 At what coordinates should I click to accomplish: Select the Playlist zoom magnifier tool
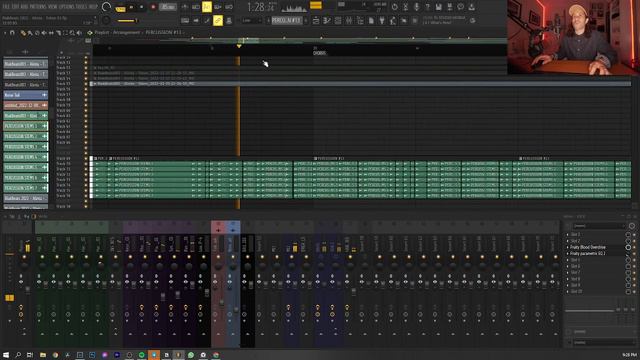click(x=72, y=32)
